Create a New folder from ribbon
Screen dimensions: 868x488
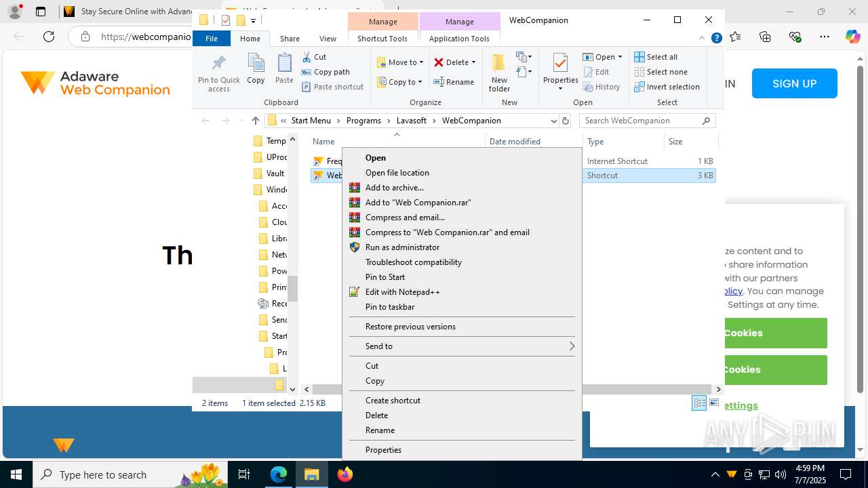point(499,73)
